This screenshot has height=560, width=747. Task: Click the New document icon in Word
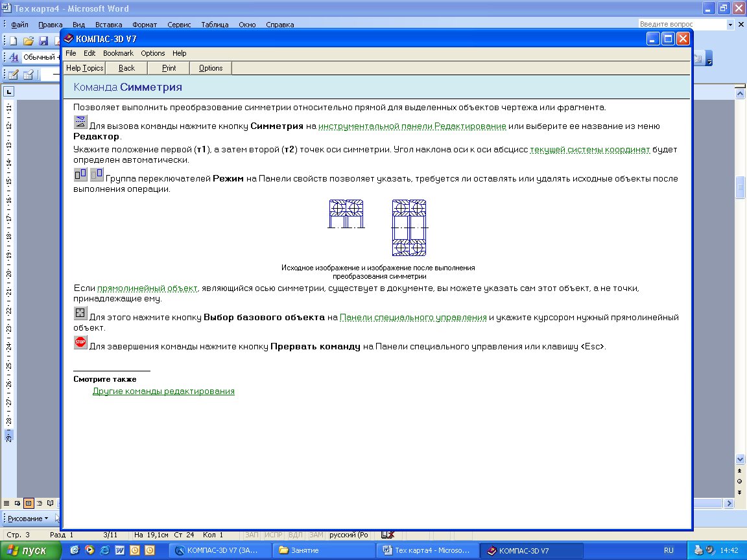(14, 41)
